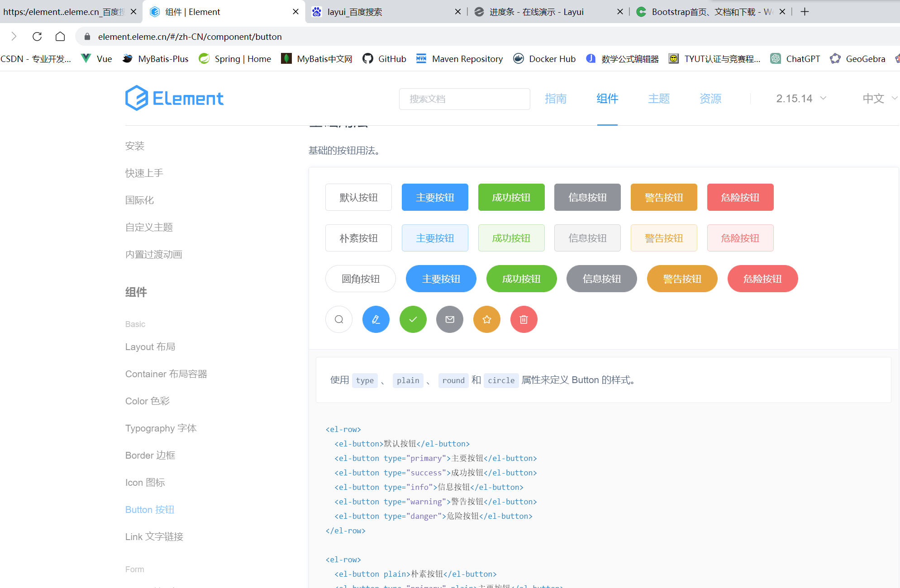Click the gray envelope circle icon
Viewport: 900px width, 588px height.
[x=449, y=319]
